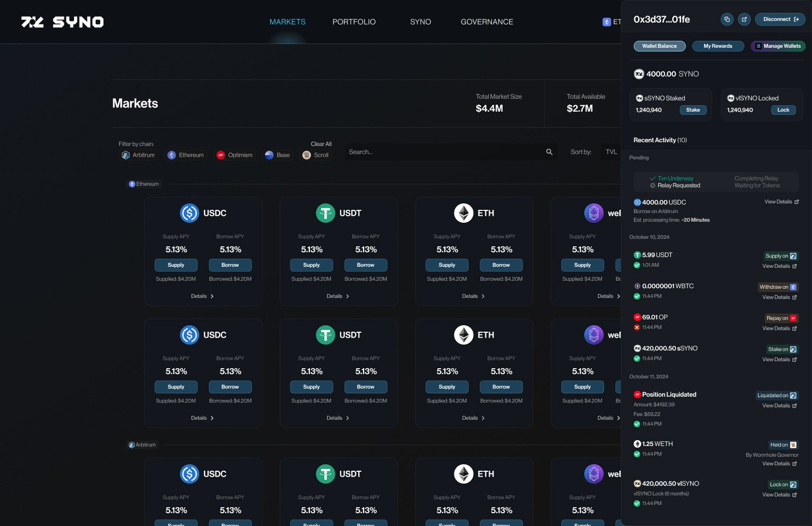Open the GOVERNANCE nav tab

487,22
